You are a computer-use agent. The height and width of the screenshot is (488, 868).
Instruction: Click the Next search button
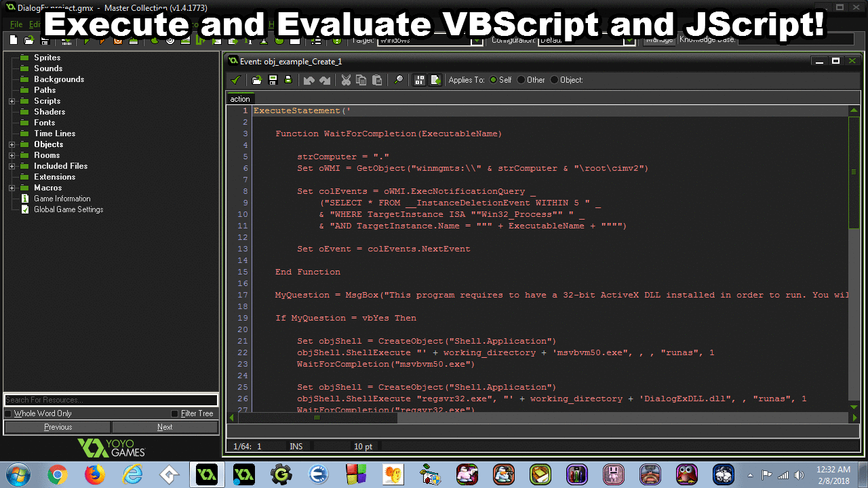point(165,427)
